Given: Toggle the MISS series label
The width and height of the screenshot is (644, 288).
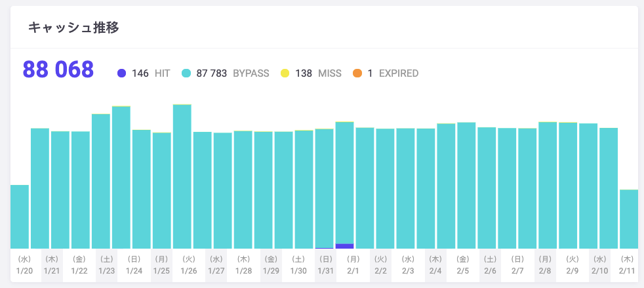Looking at the screenshot, I should (329, 73).
